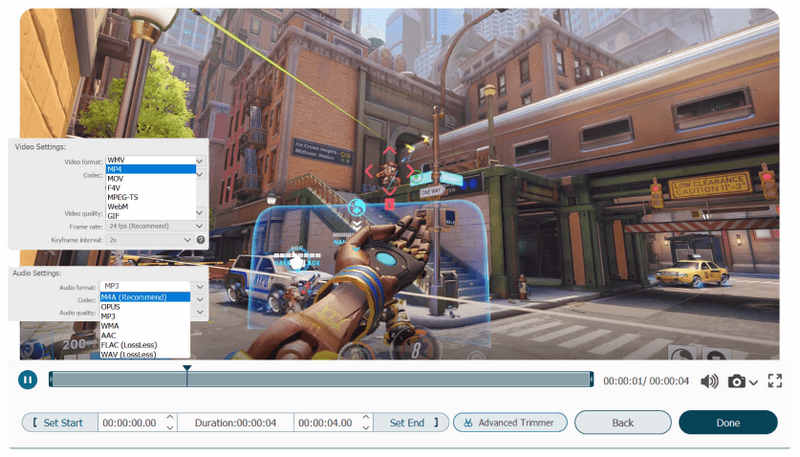Image resolution: width=800 pixels, height=457 pixels.
Task: Choose WebM video format option
Action: (118, 206)
